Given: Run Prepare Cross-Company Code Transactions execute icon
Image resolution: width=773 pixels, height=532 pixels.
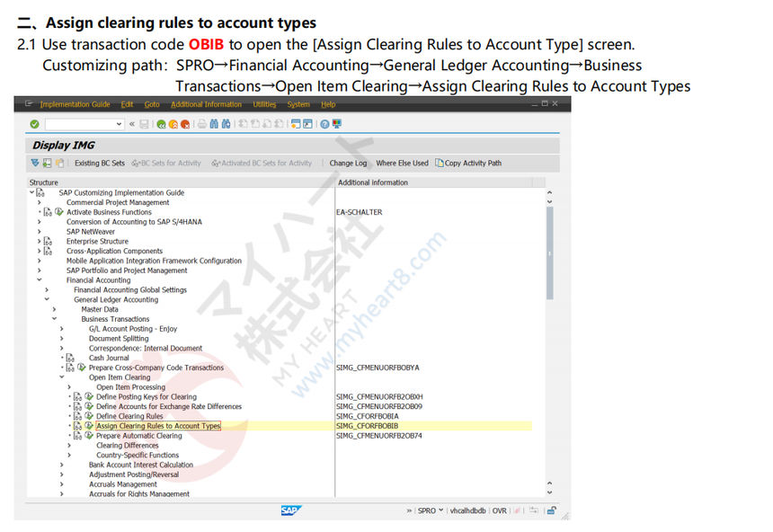Looking at the screenshot, I should point(81,368).
